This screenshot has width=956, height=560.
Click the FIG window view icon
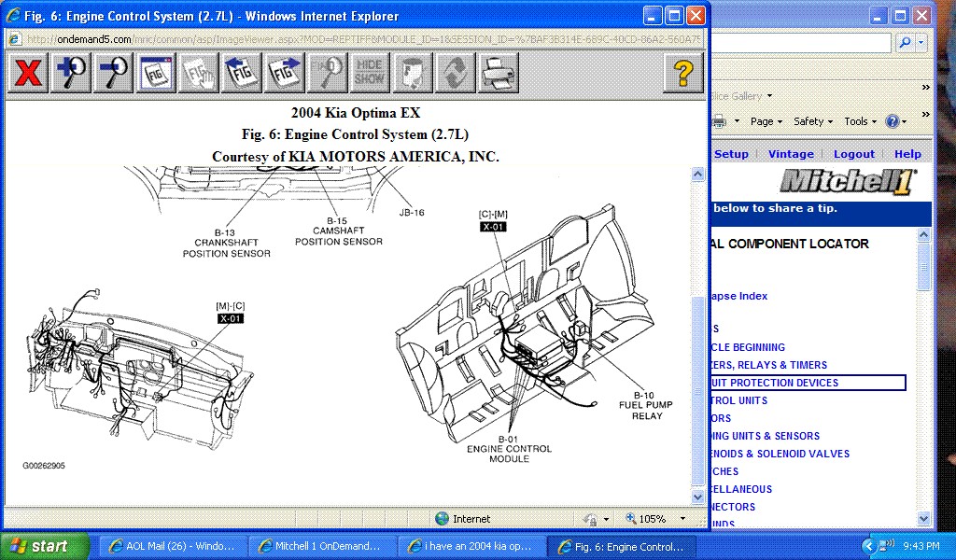pos(156,73)
